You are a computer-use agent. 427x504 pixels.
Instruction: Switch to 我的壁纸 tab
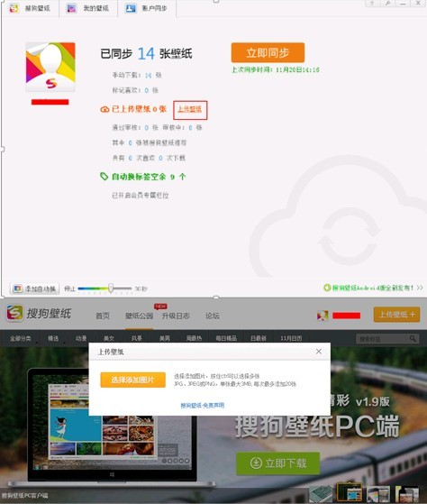point(88,8)
